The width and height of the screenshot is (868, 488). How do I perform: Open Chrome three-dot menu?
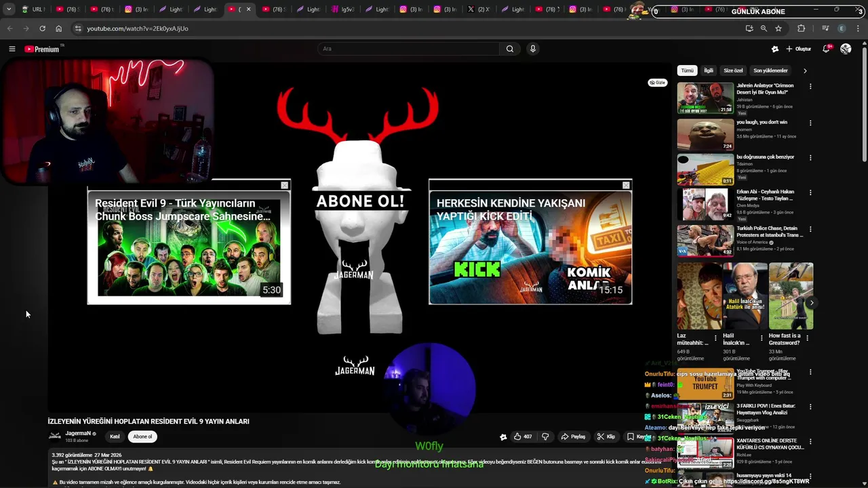point(859,28)
